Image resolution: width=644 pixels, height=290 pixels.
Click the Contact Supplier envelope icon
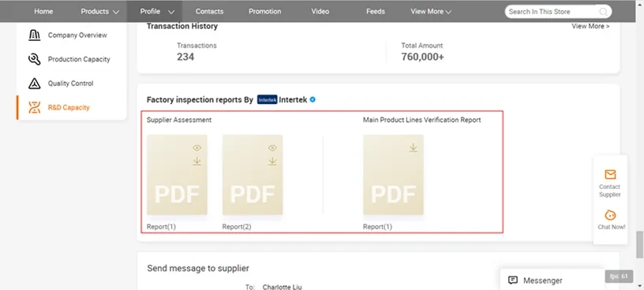(x=610, y=174)
